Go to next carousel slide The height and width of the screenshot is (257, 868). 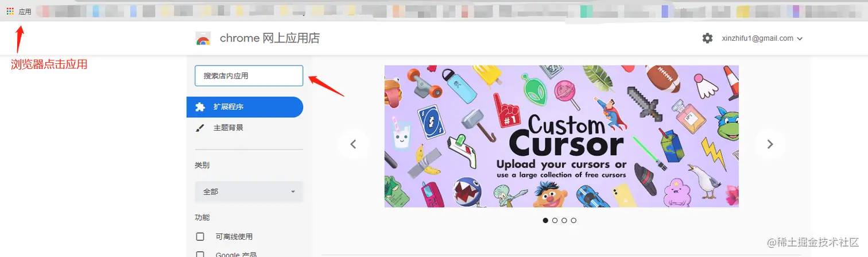tap(770, 144)
